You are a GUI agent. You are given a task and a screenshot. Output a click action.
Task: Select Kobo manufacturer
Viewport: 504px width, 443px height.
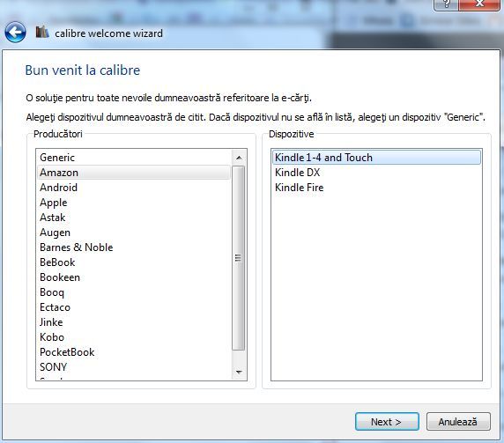tap(134, 337)
